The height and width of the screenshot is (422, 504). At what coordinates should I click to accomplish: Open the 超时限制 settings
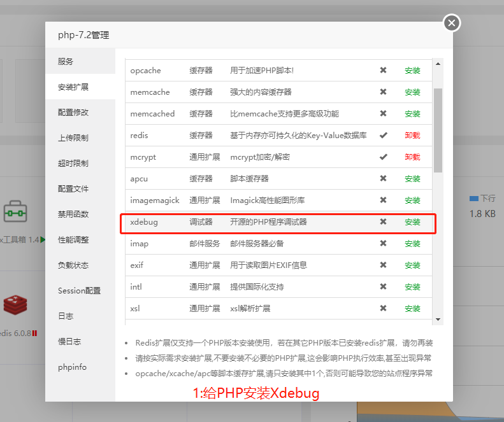point(80,163)
